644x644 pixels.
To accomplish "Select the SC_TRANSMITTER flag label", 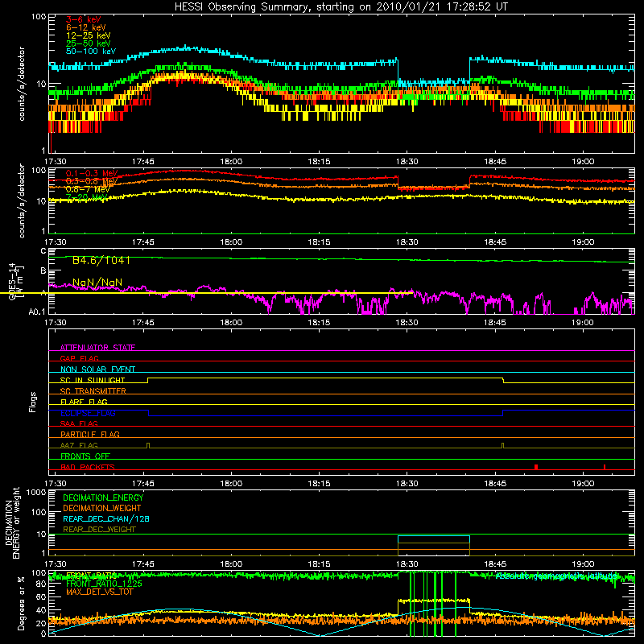I will 93,391.
